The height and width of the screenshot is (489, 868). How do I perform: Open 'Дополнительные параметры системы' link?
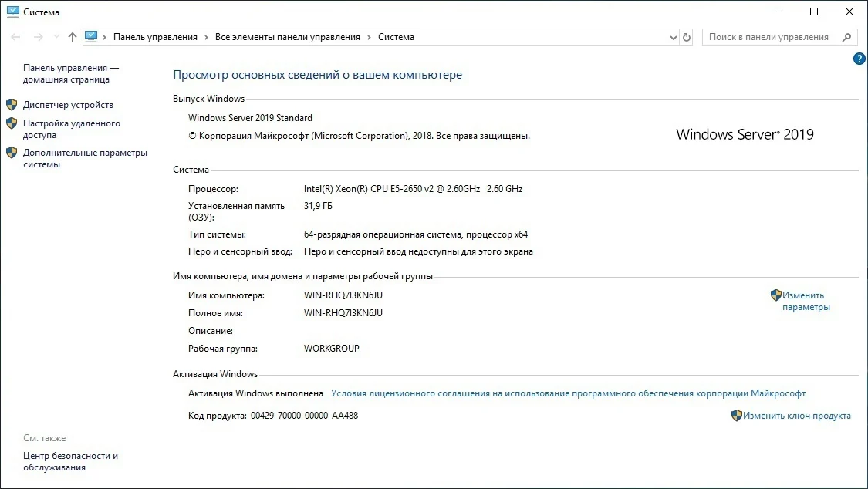85,158
